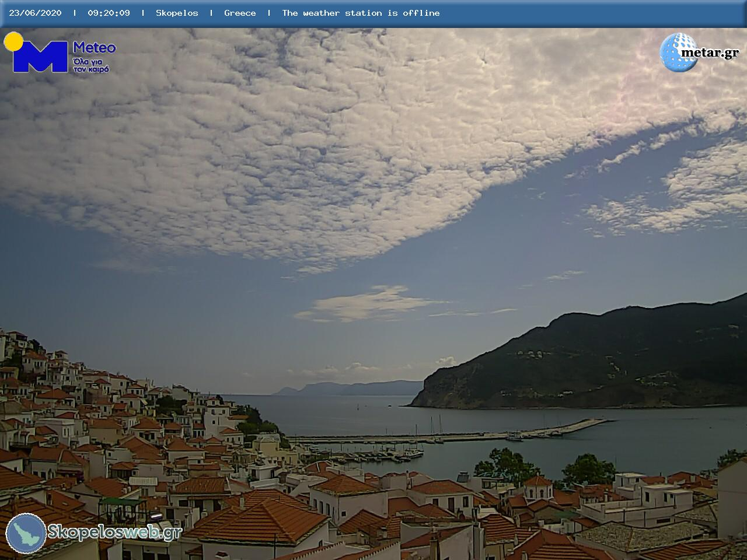The width and height of the screenshot is (747, 560).
Task: Click the 'Meteo' word next to logo
Action: click(95, 48)
